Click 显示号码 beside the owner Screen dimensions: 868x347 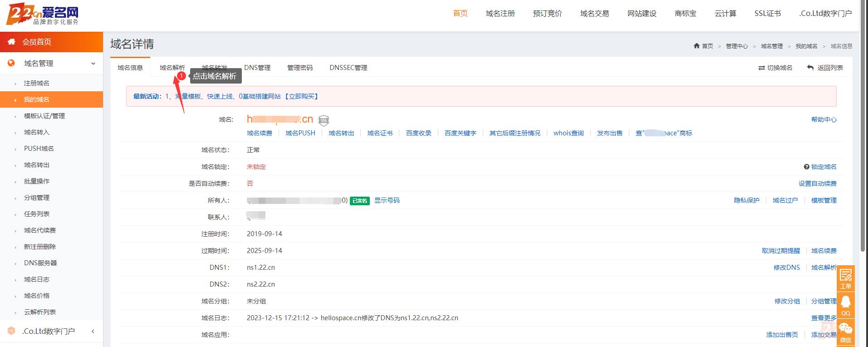387,200
